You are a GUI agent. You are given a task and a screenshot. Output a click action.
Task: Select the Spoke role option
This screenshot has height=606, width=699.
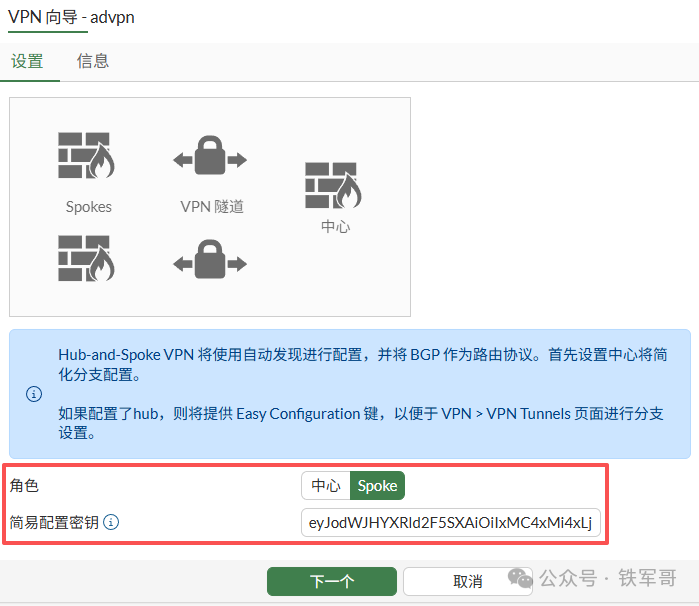coord(377,486)
